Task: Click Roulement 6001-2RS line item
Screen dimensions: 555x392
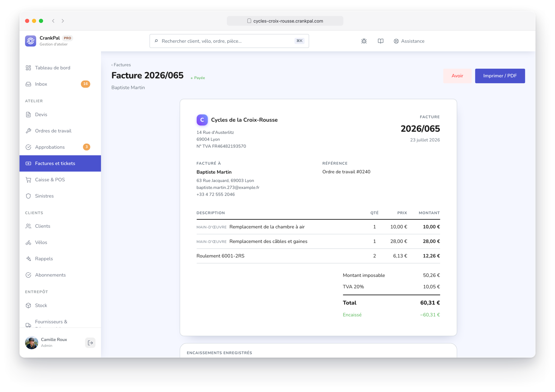Action: pyautogui.click(x=318, y=256)
